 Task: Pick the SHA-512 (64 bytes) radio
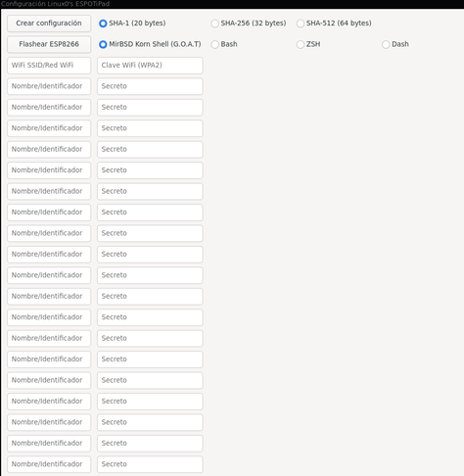click(334, 24)
